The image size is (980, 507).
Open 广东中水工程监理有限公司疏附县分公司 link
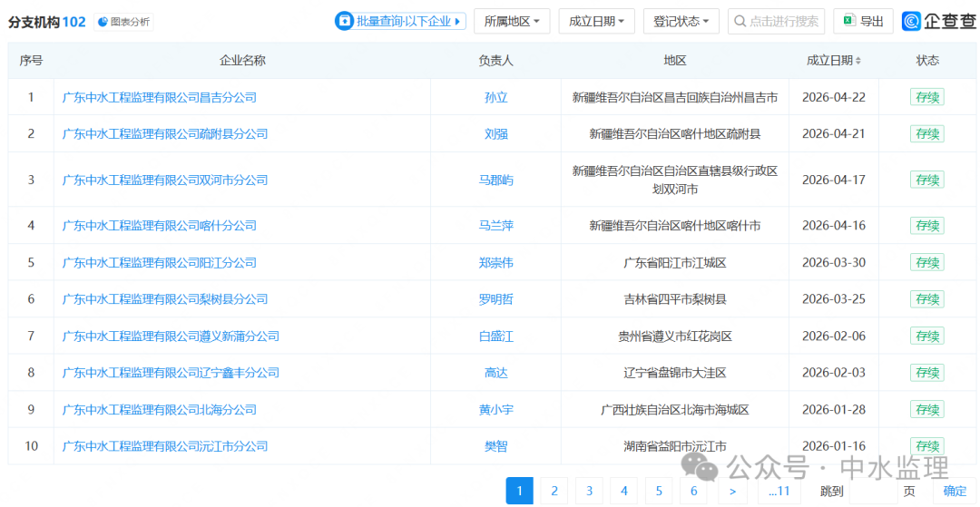(165, 133)
